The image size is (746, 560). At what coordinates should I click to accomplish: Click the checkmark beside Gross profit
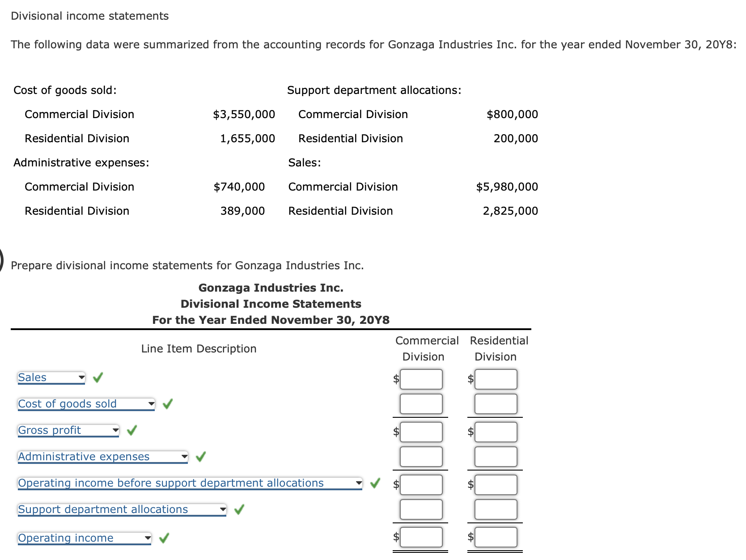[132, 430]
